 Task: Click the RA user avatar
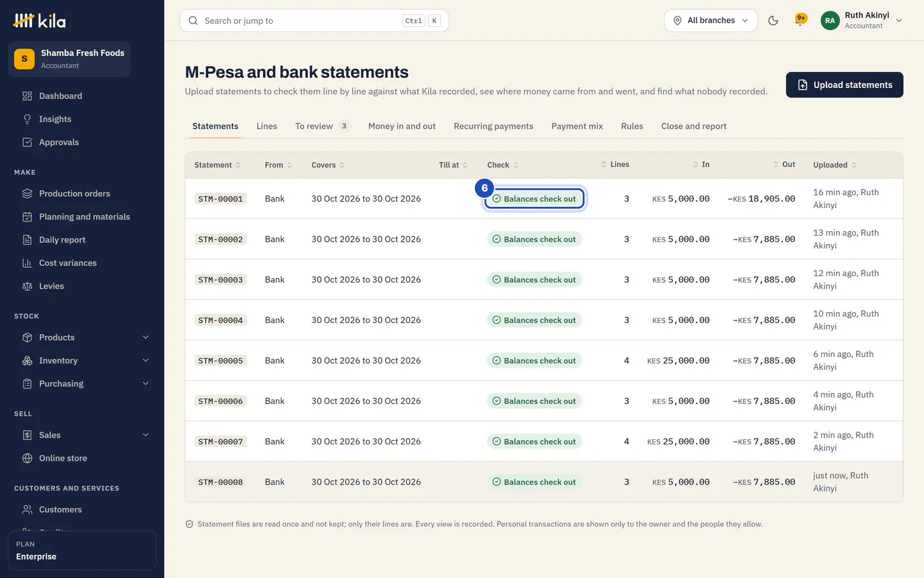830,21
